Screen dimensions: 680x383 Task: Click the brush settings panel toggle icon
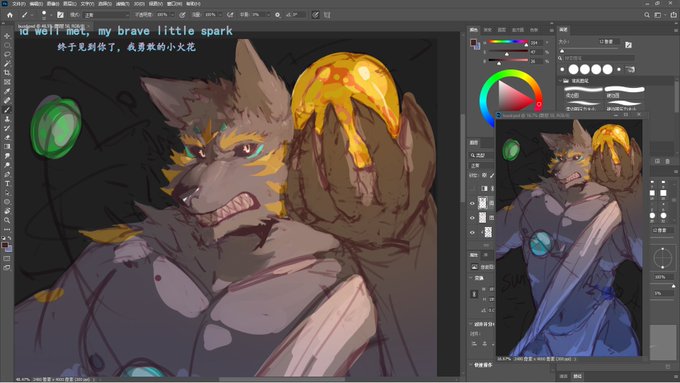coord(60,15)
